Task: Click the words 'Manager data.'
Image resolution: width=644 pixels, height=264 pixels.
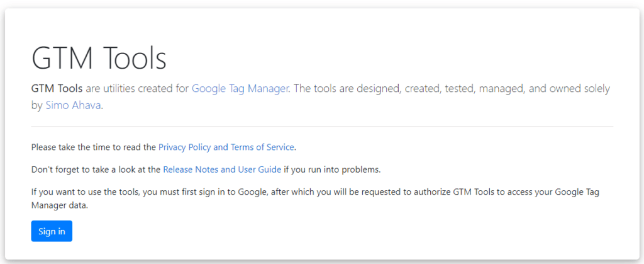Action: (60, 206)
